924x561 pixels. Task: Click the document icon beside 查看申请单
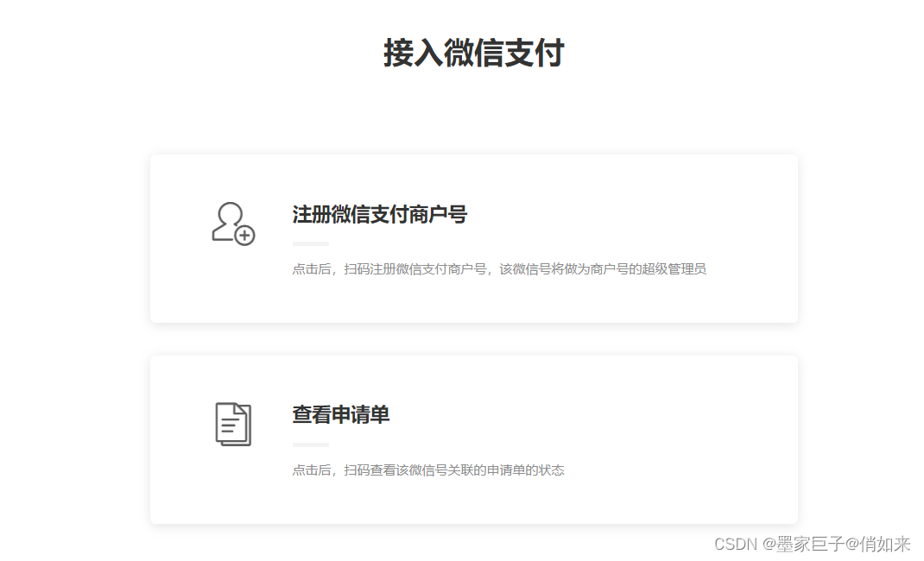[x=233, y=425]
